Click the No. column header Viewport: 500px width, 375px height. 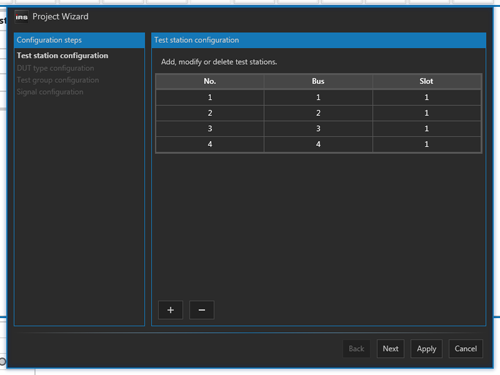point(210,81)
